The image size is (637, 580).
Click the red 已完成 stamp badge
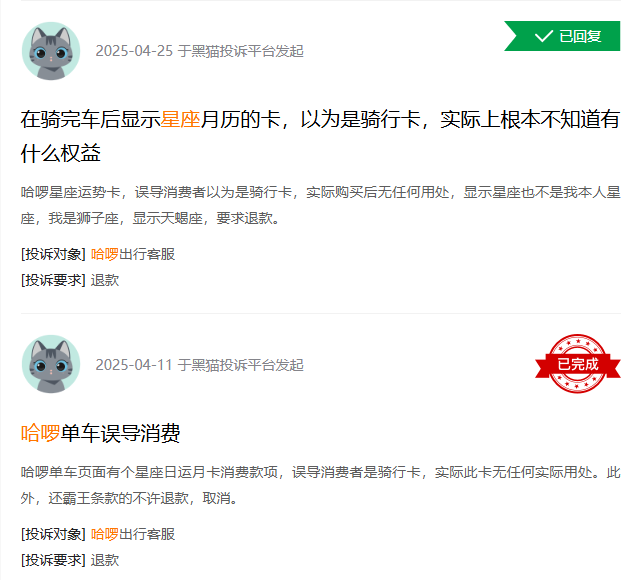tap(578, 364)
